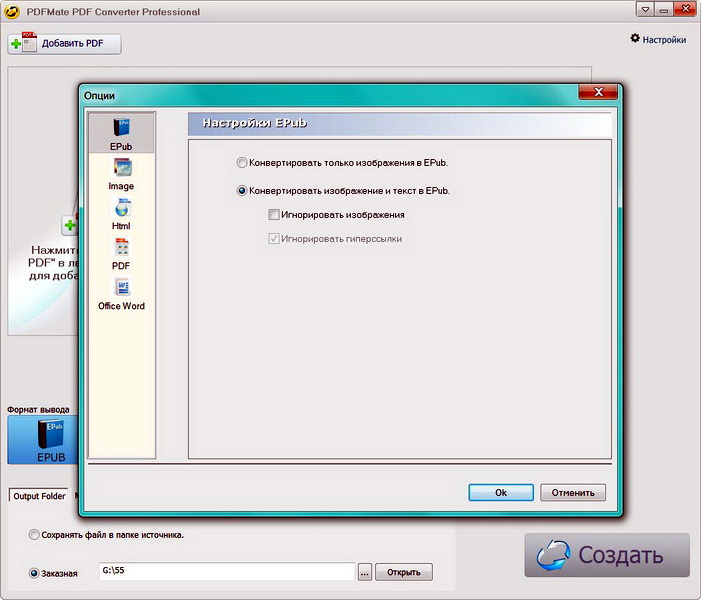The width and height of the screenshot is (701, 600).
Task: Click the gear icon beside Настройки
Action: (635, 38)
